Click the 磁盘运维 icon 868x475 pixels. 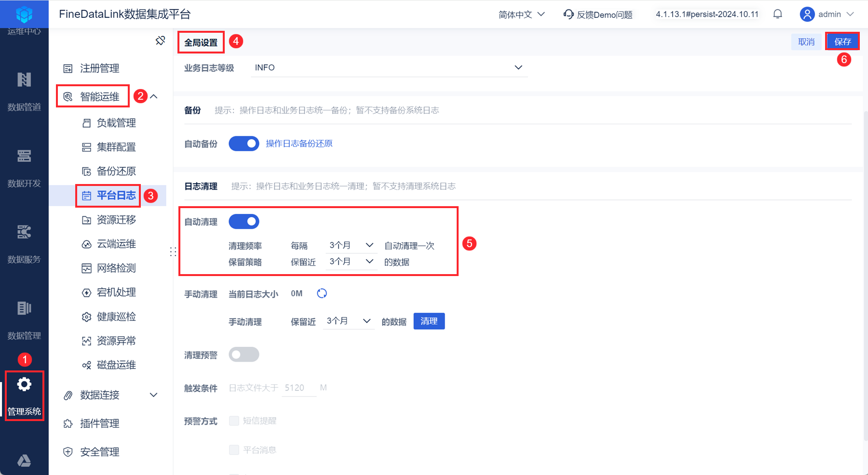pos(86,365)
